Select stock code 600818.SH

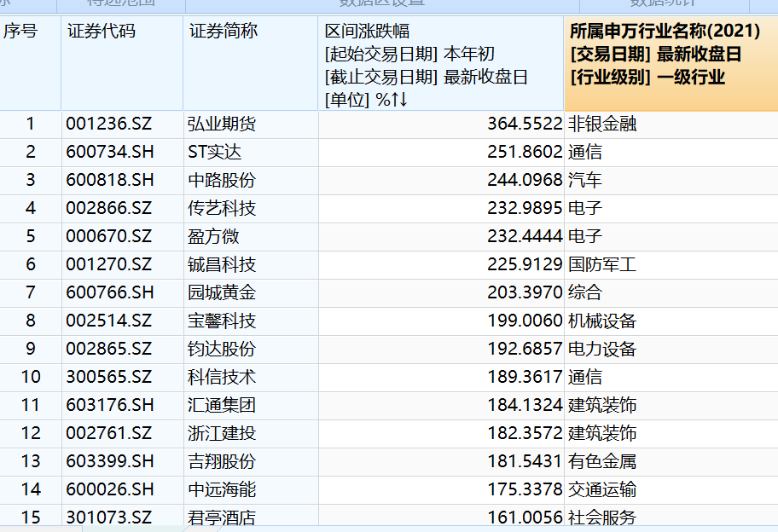tap(110, 180)
